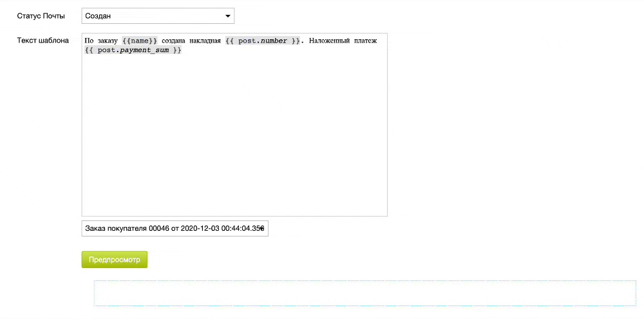Place cursor on the word Наложенный

332,41
